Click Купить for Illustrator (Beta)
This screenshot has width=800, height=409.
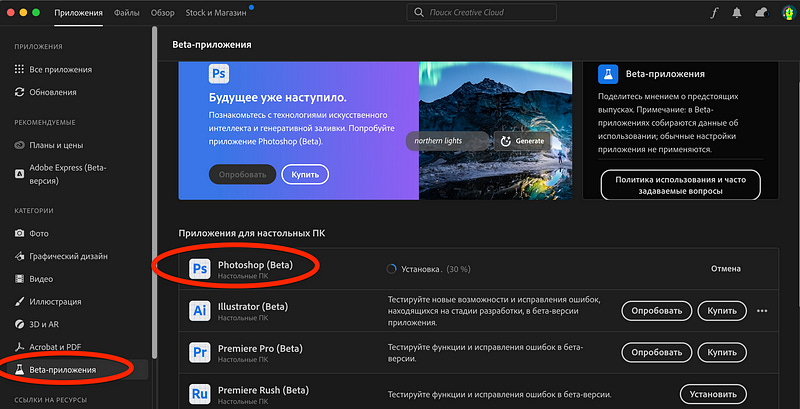pos(722,311)
